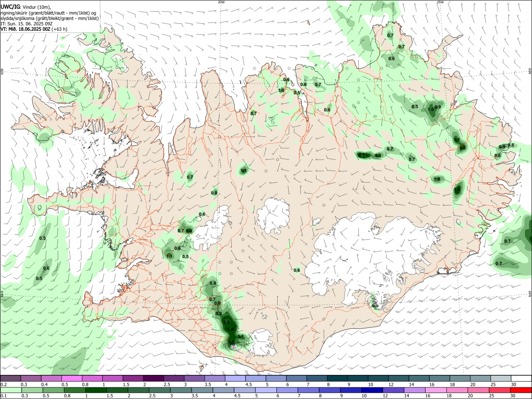This screenshot has height=399, width=532.
Task: Select the '0.2' label in the upper legend row
Action: (3, 384)
